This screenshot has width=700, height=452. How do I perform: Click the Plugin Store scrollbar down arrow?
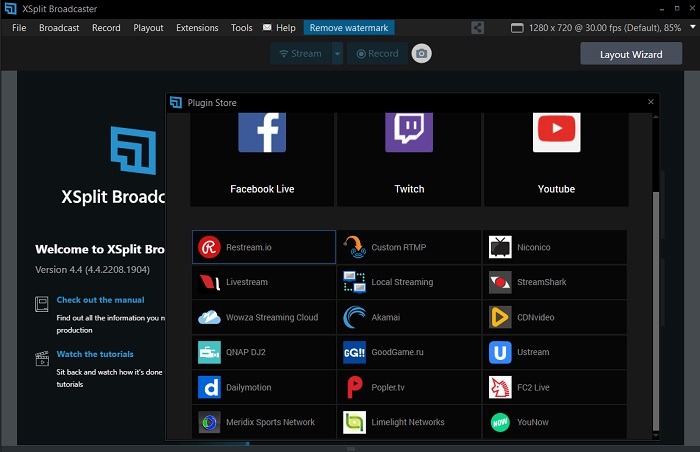point(655,435)
